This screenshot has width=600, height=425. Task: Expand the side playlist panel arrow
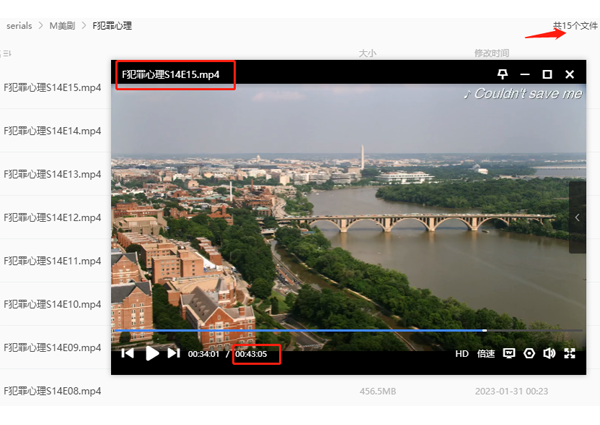(x=577, y=217)
